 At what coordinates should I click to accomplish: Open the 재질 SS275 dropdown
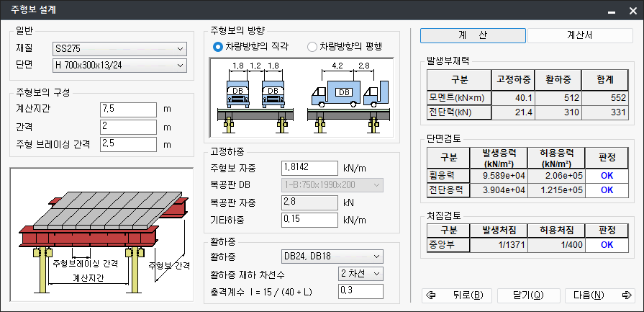point(119,49)
